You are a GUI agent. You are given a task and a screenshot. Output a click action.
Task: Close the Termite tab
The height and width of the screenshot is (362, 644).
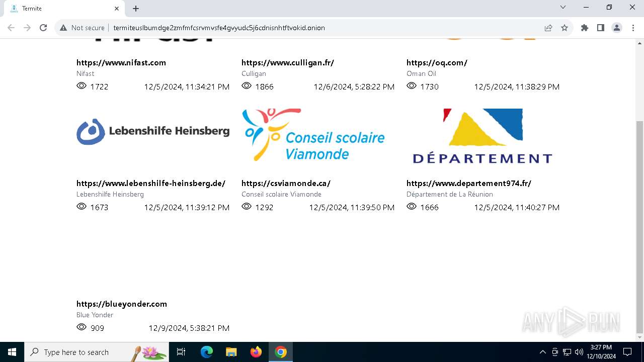pyautogui.click(x=117, y=9)
